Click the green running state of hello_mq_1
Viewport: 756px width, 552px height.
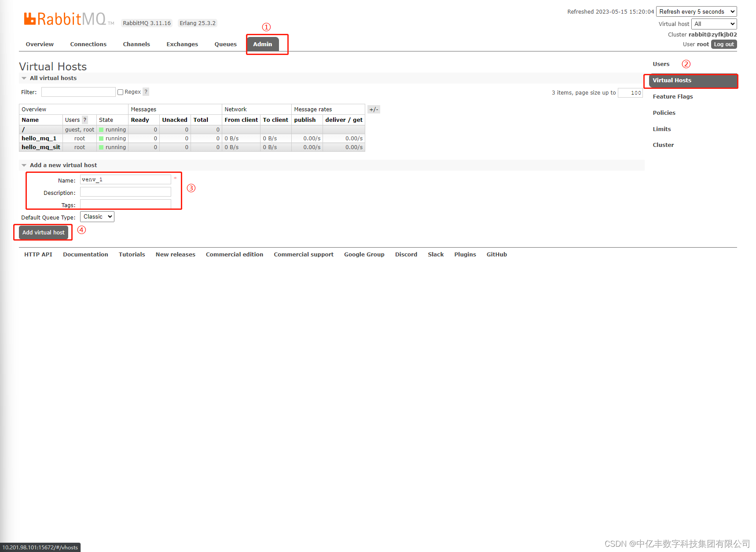tap(113, 139)
